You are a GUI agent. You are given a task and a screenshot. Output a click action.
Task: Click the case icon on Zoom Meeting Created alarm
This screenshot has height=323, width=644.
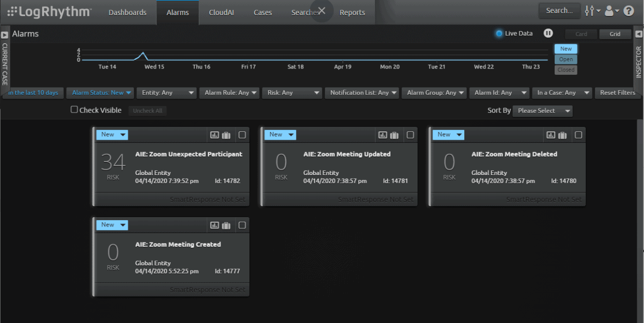tap(226, 225)
